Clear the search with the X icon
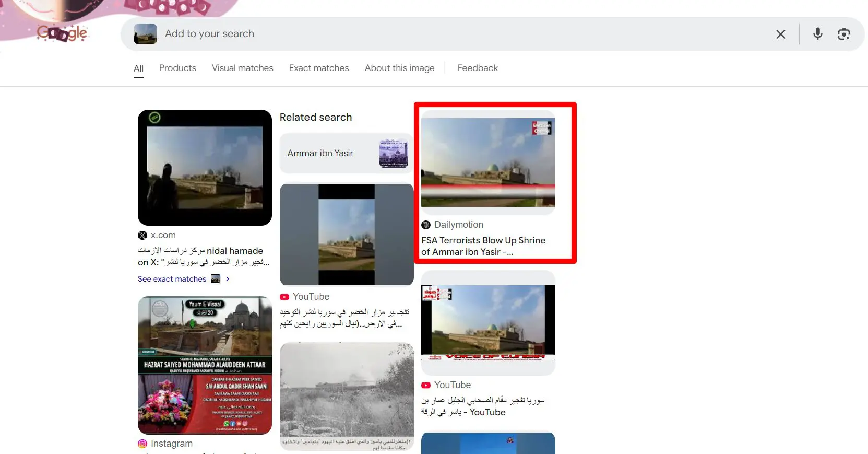This screenshot has height=454, width=868. (x=780, y=34)
